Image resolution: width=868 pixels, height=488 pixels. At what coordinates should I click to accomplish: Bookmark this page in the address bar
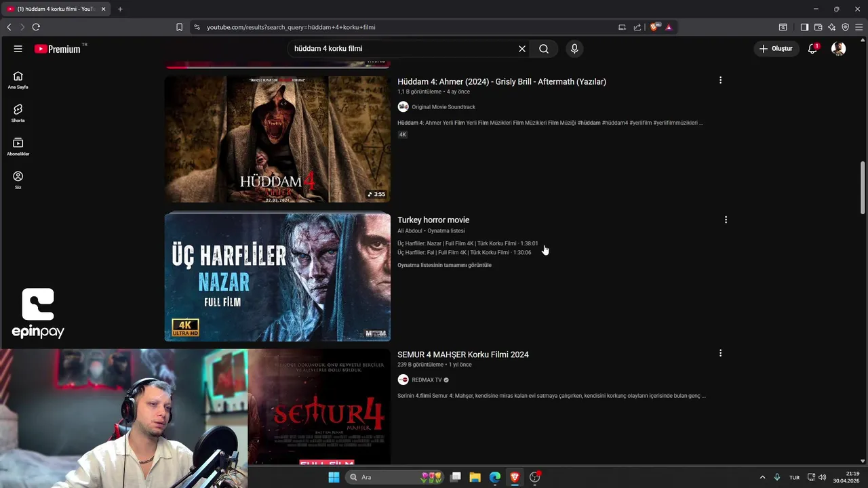click(x=179, y=27)
